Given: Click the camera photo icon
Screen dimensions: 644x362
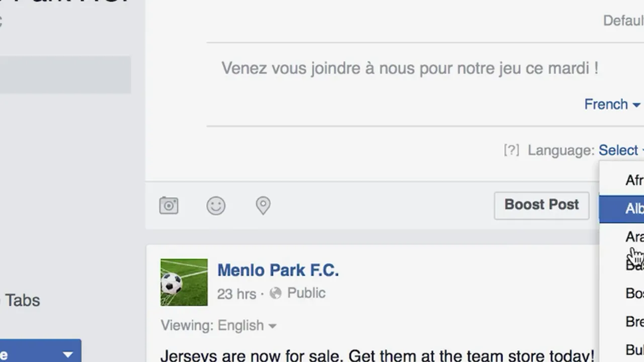Looking at the screenshot, I should pyautogui.click(x=169, y=205).
